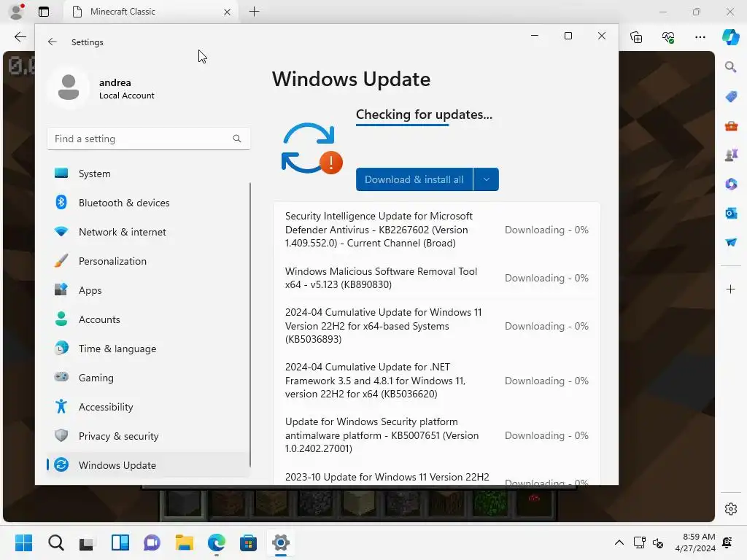Select first stone block in Minecraft hotbar
The image size is (747, 560).
[x=183, y=504]
